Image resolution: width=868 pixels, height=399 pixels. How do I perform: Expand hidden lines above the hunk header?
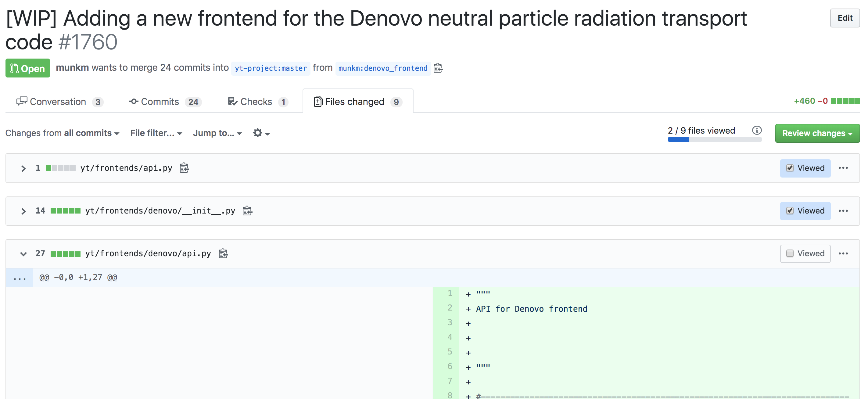coord(20,278)
